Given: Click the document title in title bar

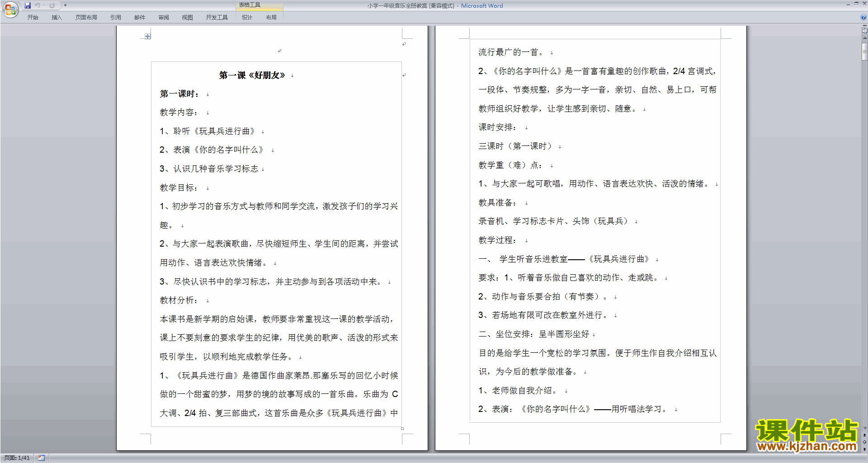Looking at the screenshot, I should pyautogui.click(x=435, y=6).
